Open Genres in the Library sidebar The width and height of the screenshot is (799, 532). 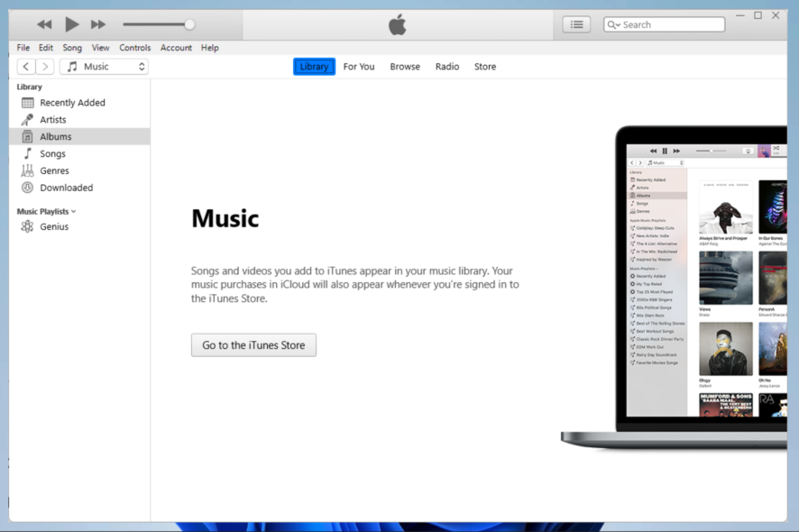53,170
